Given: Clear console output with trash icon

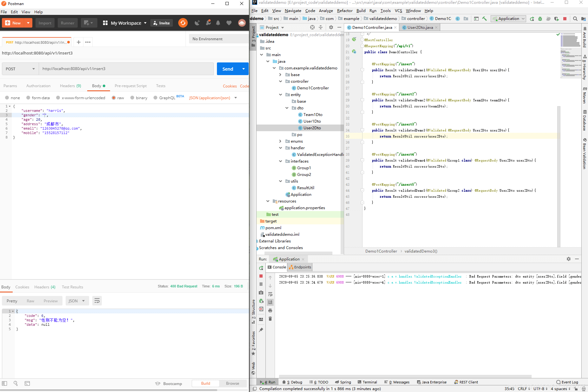Looking at the screenshot, I should click(x=270, y=319).
